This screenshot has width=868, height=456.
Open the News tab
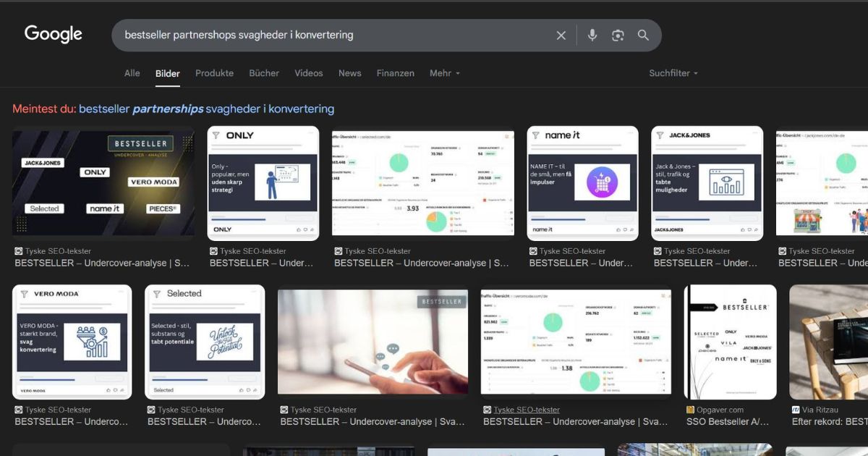(350, 73)
